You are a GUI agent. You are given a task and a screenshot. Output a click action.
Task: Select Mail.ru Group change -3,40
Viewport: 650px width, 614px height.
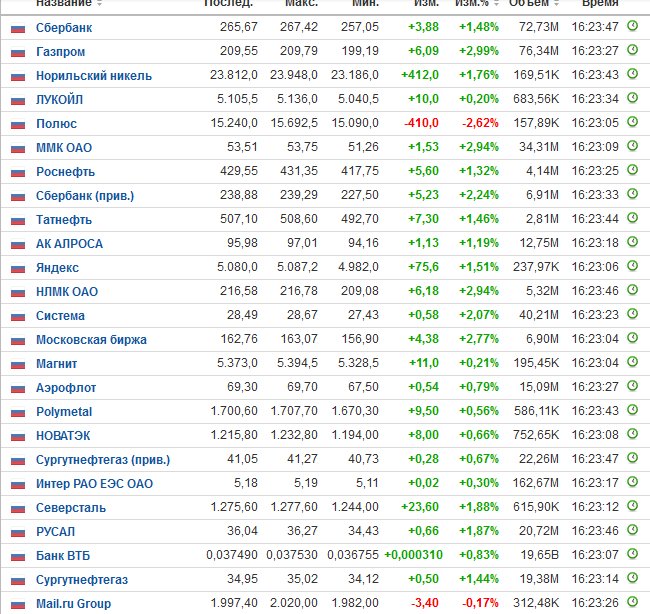[424, 603]
